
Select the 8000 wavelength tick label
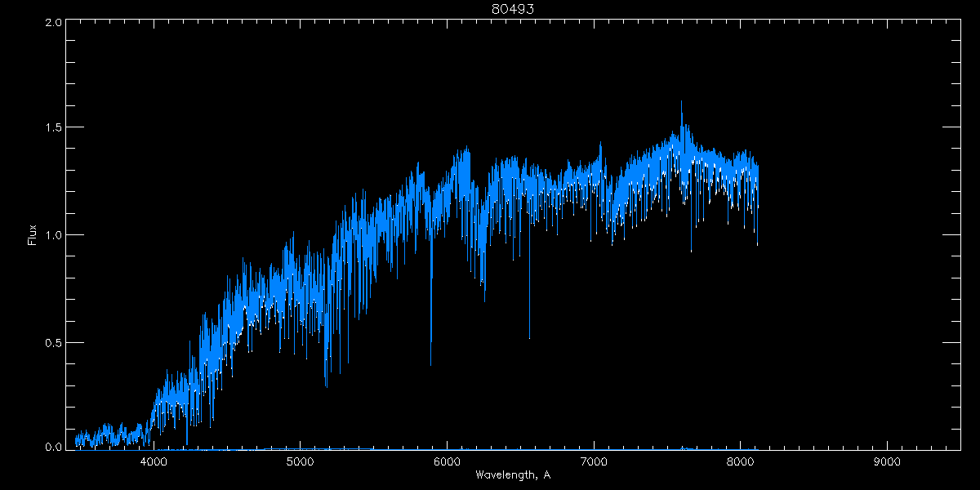click(x=741, y=461)
